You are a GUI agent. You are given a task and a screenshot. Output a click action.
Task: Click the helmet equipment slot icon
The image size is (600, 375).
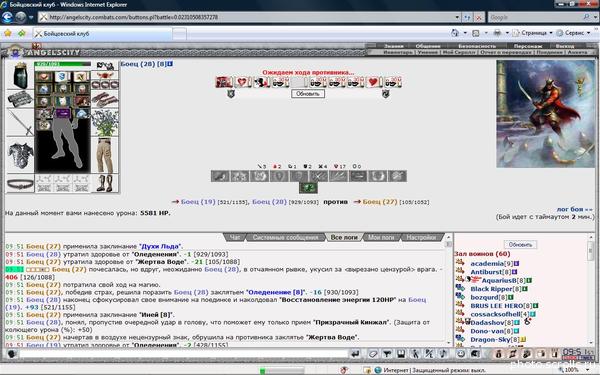tap(20, 76)
